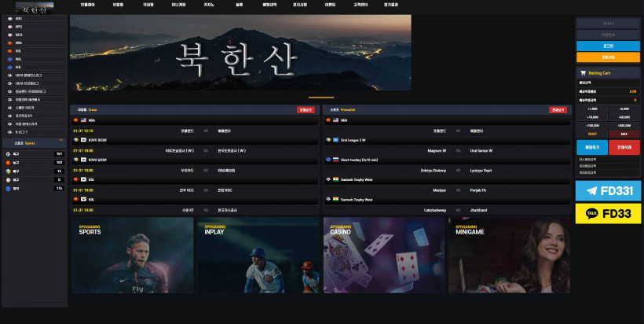This screenshot has width=644, height=324.
Task: Choose UEFA 유로파리그 in the sidebar
Action: click(x=35, y=83)
